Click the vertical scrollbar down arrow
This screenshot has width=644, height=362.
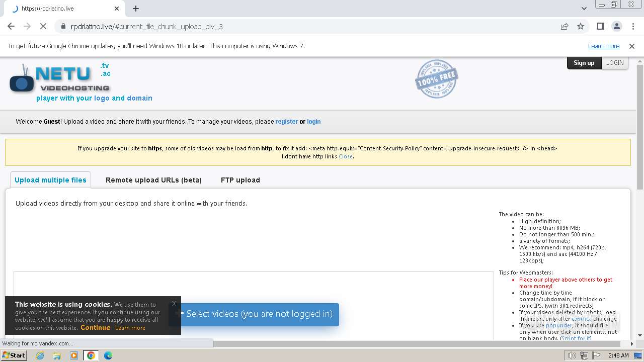click(640, 335)
